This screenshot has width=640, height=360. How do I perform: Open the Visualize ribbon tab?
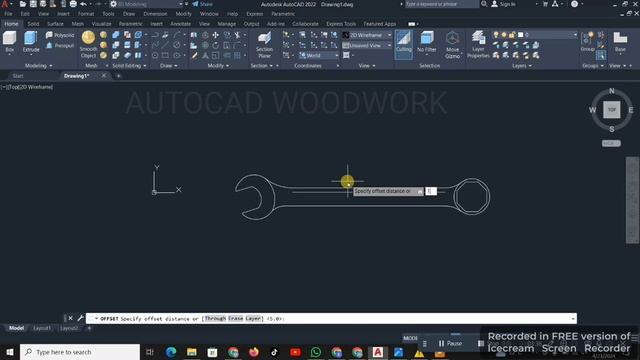[x=102, y=24]
